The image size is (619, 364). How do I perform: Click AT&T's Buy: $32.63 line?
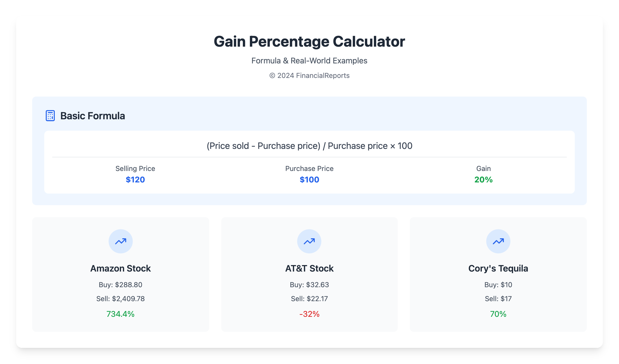click(309, 285)
